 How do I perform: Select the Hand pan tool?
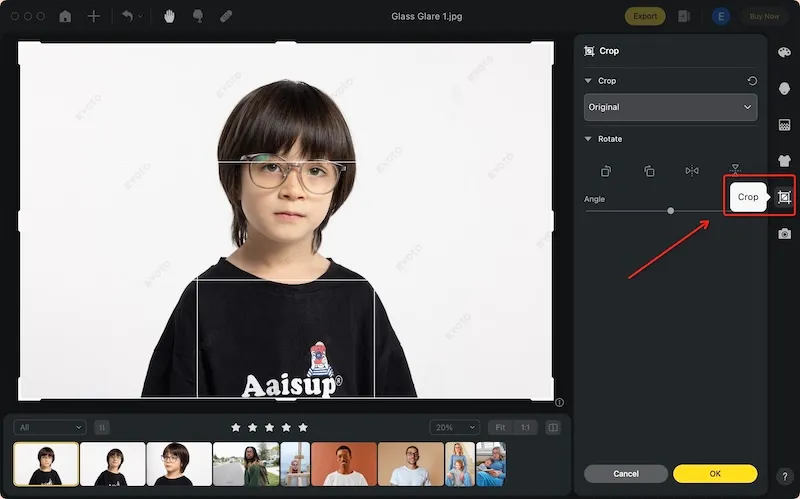point(169,16)
